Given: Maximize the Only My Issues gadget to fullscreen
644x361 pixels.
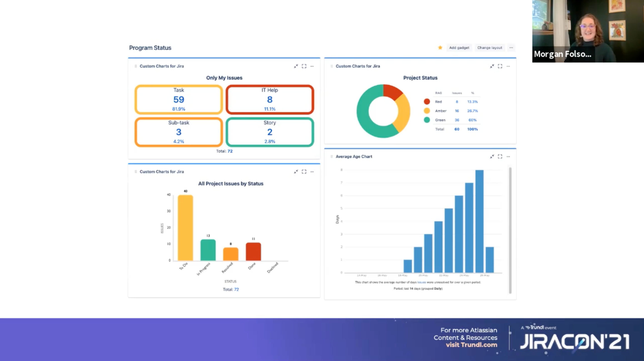Looking at the screenshot, I should point(304,66).
